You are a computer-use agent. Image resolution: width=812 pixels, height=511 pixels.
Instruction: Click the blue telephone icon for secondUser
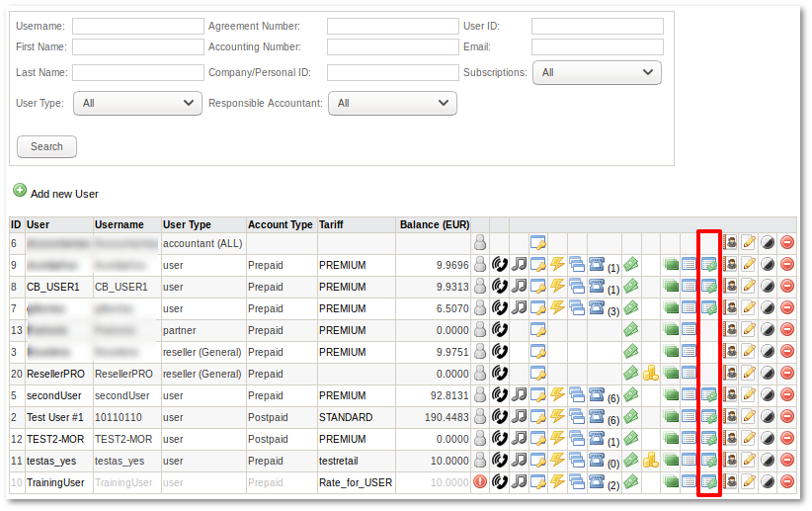coord(597,395)
